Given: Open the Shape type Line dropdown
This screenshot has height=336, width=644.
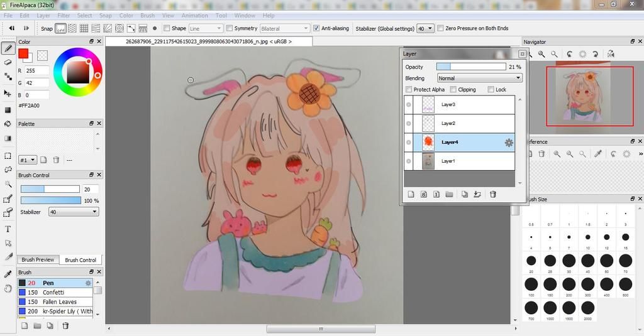Looking at the screenshot, I should click(206, 28).
